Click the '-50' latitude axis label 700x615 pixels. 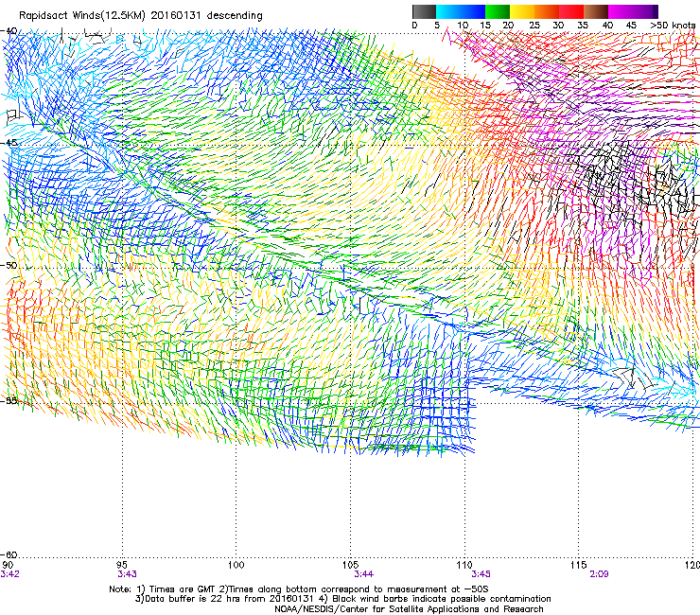point(9,265)
